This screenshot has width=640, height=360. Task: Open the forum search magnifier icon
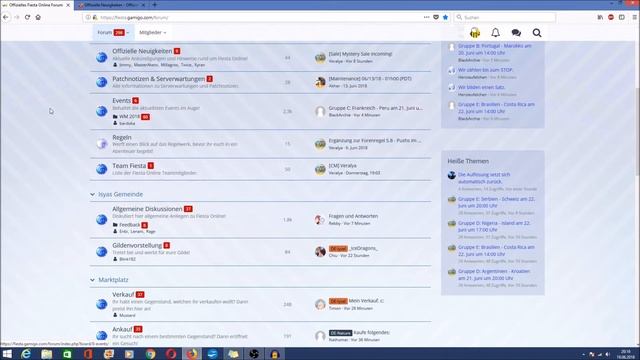(537, 33)
